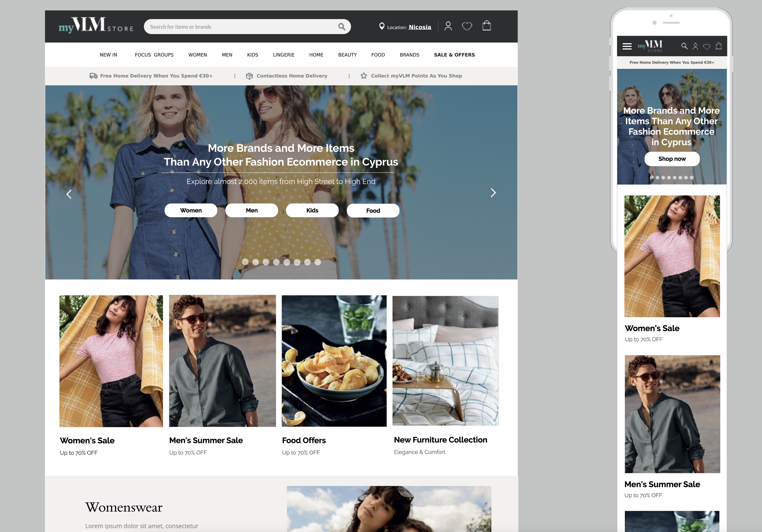This screenshot has width=762, height=532.
Task: Open the BRANDS navigation menu
Action: pyautogui.click(x=409, y=55)
